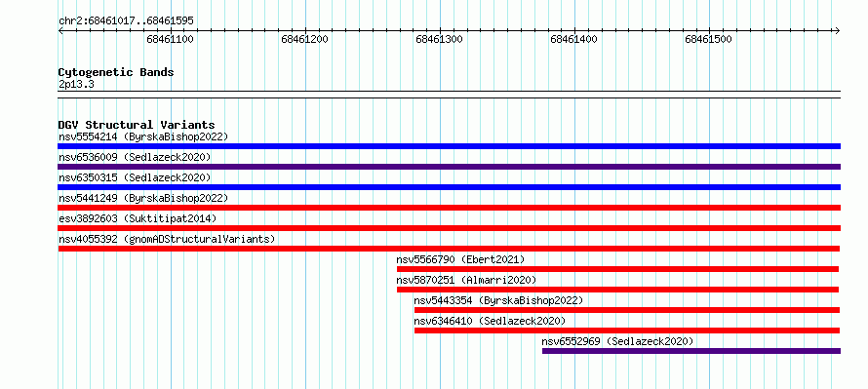The width and height of the screenshot is (868, 389).
Task: Click the red bar under nsv5870251
Action: point(617,290)
